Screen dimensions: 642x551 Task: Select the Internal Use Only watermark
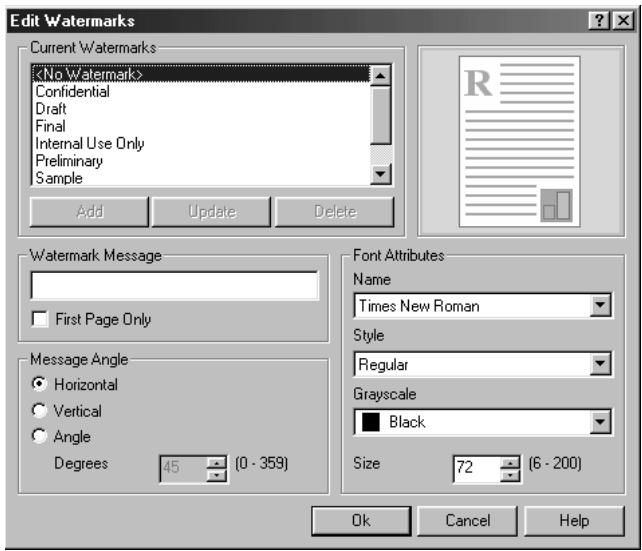(x=201, y=143)
